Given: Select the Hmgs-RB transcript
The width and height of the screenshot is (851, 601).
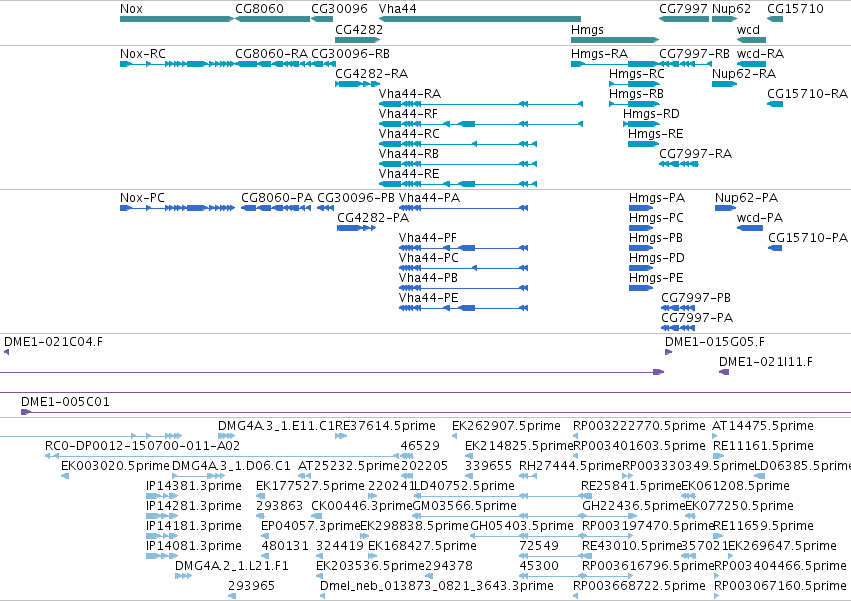Looking at the screenshot, I should [x=634, y=104].
